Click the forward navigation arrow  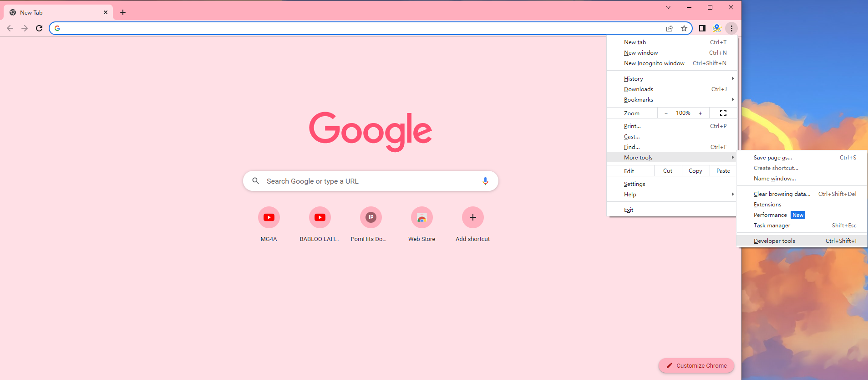(x=25, y=28)
